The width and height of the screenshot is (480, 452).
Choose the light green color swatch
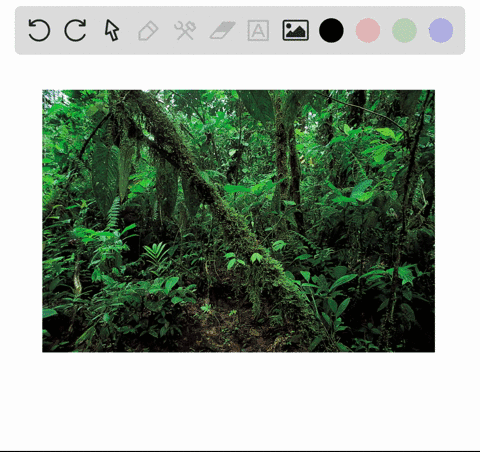[404, 30]
